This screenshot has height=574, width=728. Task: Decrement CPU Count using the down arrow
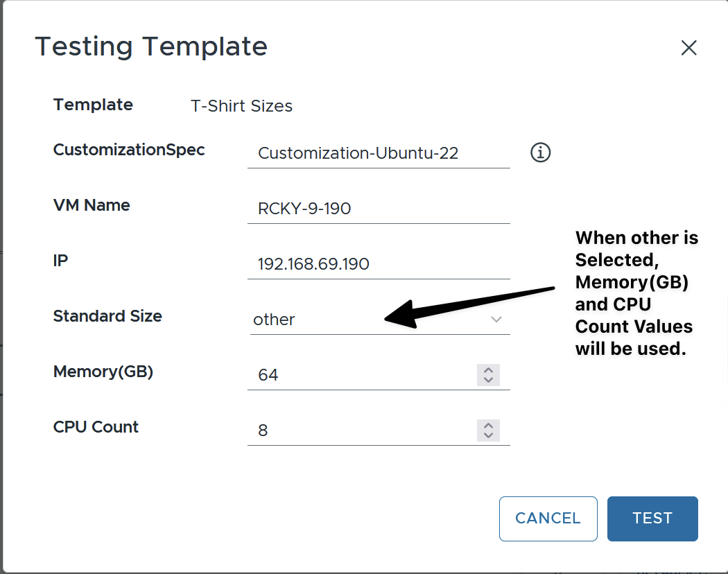488,435
